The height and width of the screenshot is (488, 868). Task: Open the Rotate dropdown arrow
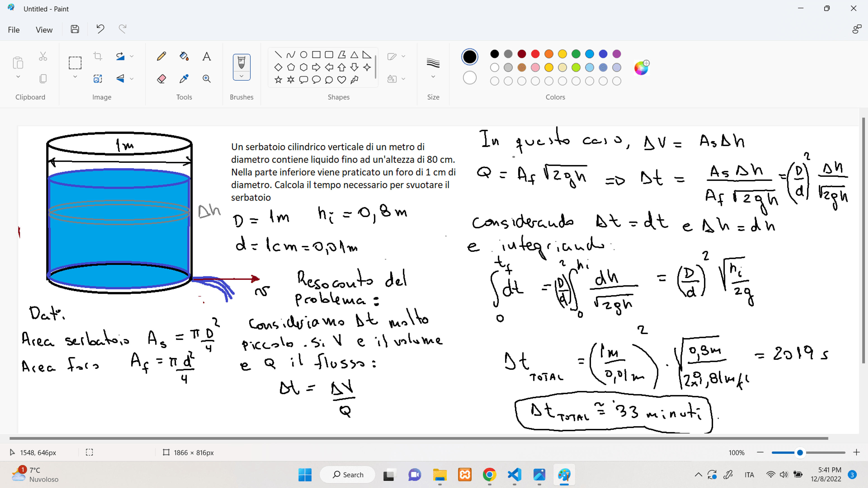[132, 56]
